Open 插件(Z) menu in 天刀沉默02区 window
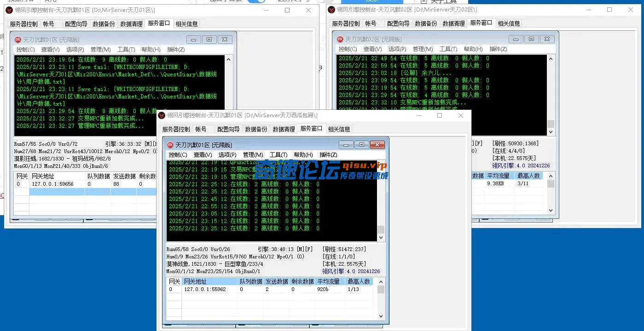Screen dimensions: 644x331 pyautogui.click(x=498, y=49)
